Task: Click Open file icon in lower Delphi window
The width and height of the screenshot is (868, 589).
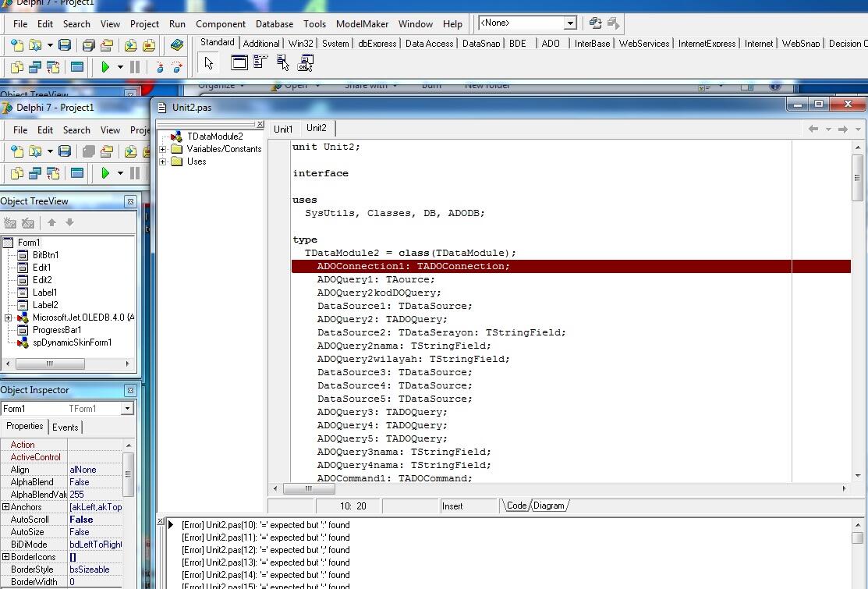Action: (35, 151)
